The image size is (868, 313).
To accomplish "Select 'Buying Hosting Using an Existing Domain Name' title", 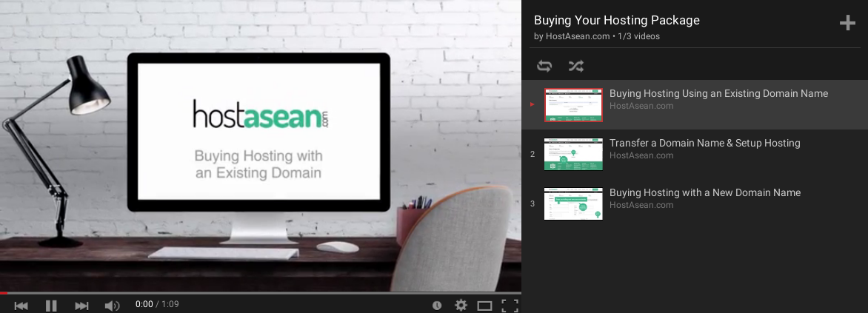I will coord(718,93).
